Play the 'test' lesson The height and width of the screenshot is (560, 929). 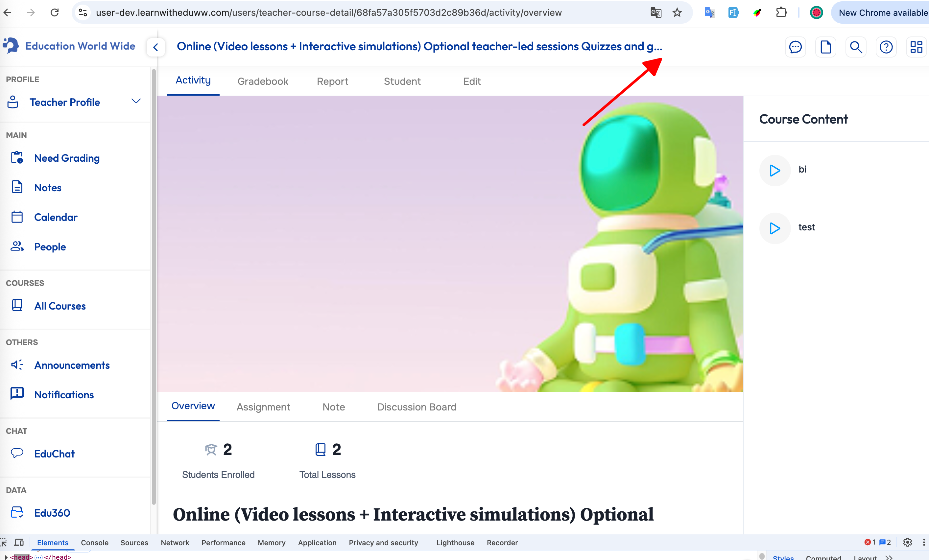(x=774, y=228)
